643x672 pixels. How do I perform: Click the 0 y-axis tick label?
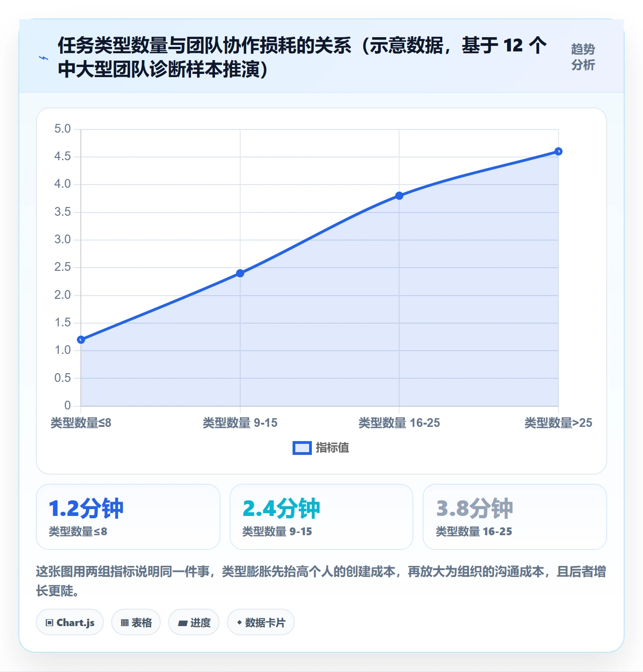pyautogui.click(x=68, y=406)
